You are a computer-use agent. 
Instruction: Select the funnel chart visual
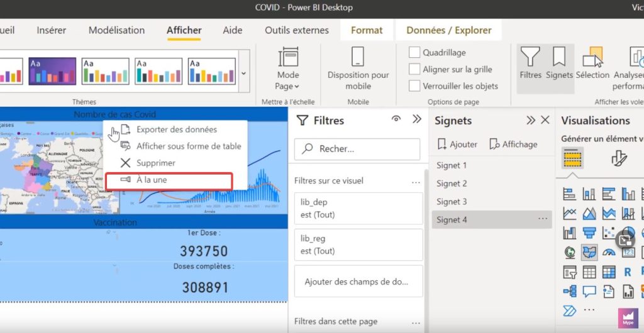[x=589, y=233]
